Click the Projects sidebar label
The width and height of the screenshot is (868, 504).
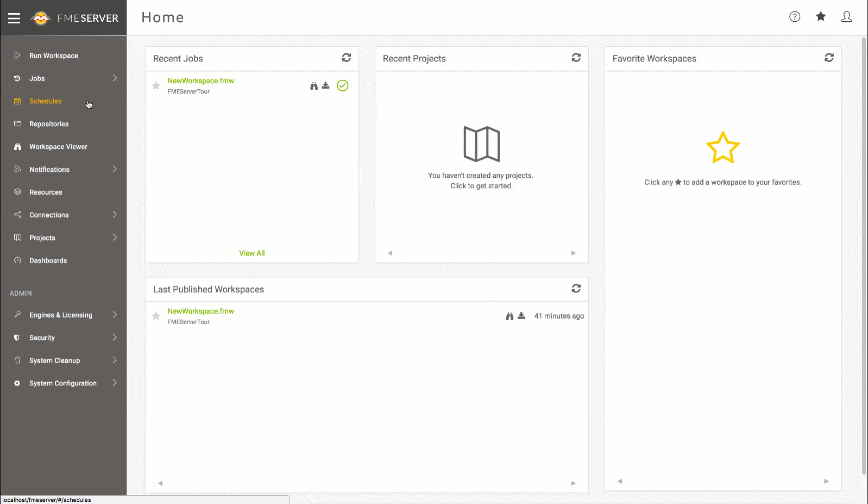(x=42, y=238)
